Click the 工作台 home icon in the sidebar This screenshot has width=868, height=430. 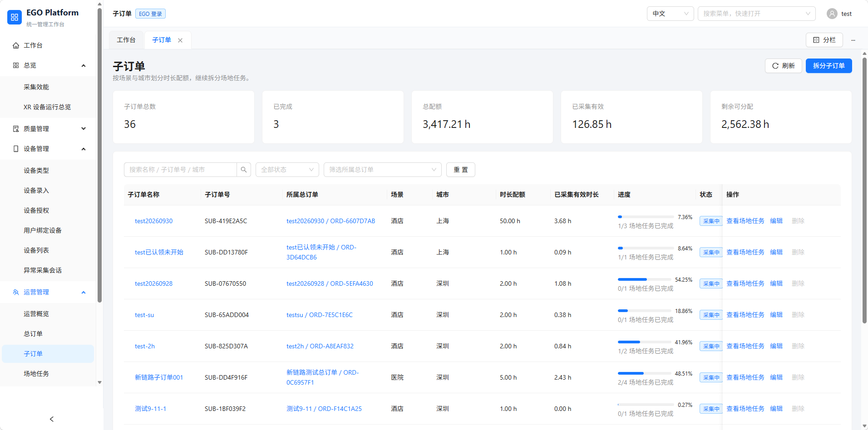(16, 45)
